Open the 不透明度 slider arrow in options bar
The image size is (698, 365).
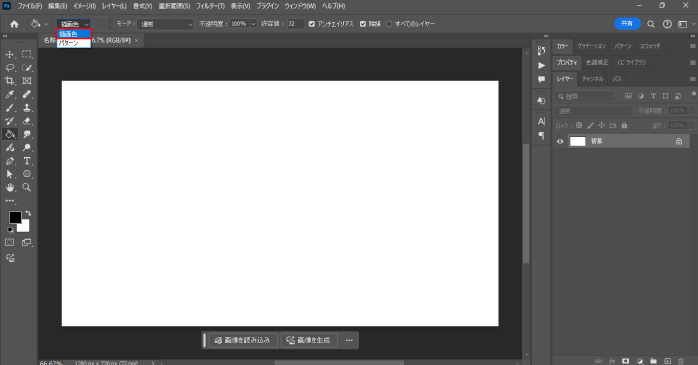click(253, 24)
